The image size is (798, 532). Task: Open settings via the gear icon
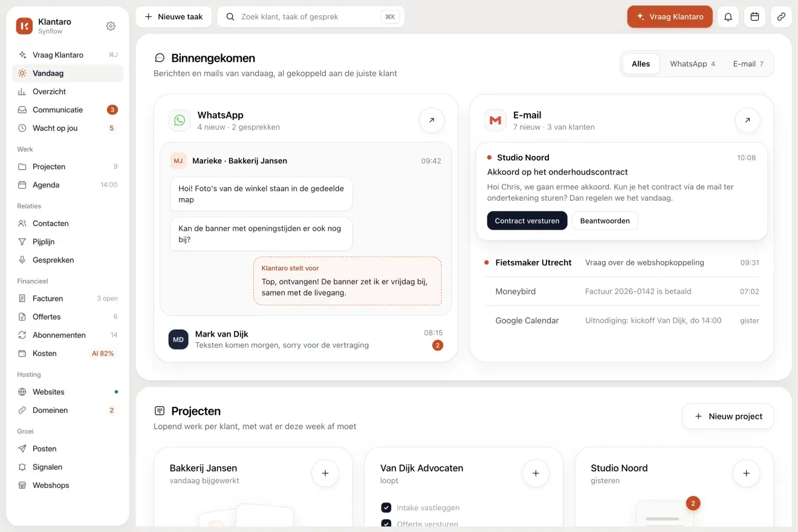click(x=111, y=26)
